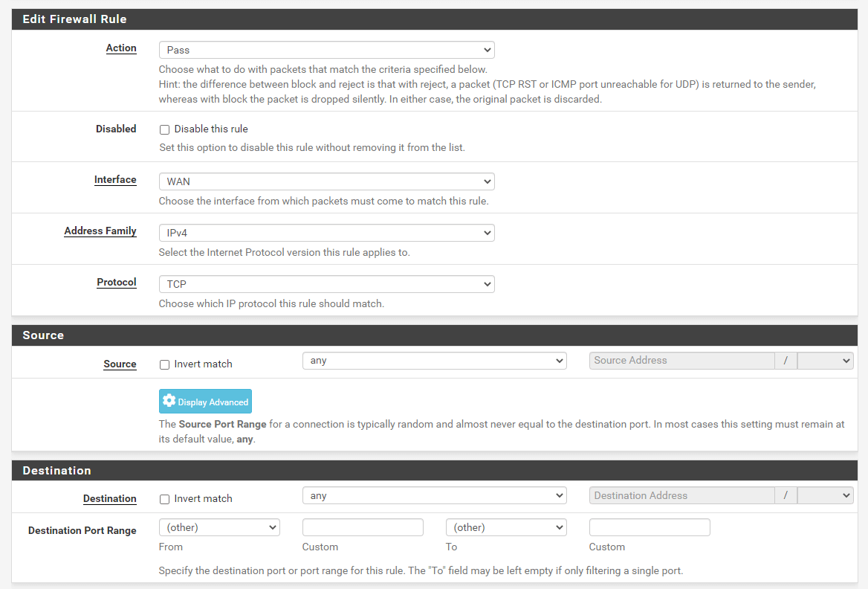This screenshot has height=589, width=868.
Task: Open the Address Family help link
Action: (100, 231)
